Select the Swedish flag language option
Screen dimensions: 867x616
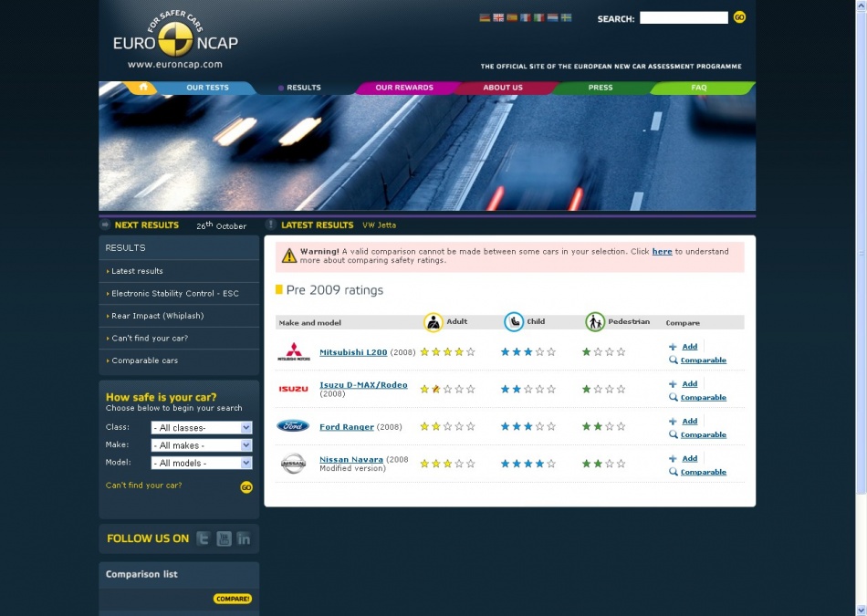[566, 17]
